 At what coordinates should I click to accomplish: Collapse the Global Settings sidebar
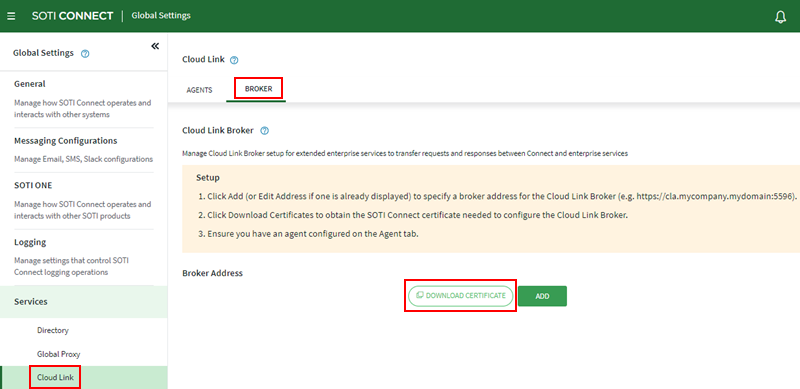point(155,46)
